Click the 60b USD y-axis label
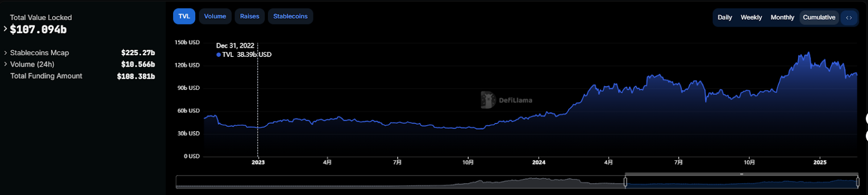The width and height of the screenshot is (868, 195). (x=188, y=110)
